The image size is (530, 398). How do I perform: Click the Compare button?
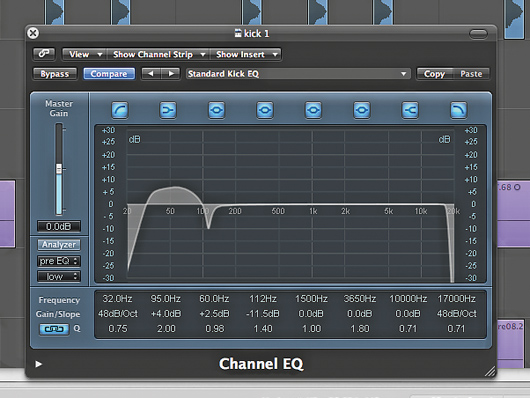[109, 74]
